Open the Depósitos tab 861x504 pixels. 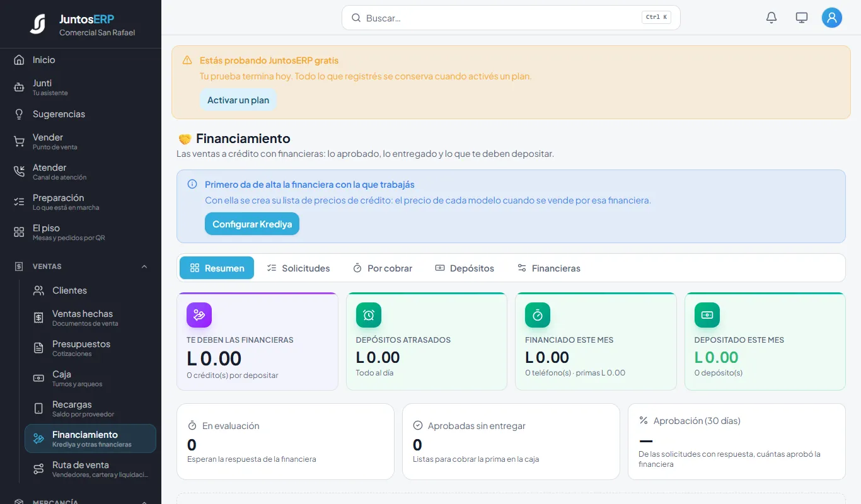coord(465,268)
